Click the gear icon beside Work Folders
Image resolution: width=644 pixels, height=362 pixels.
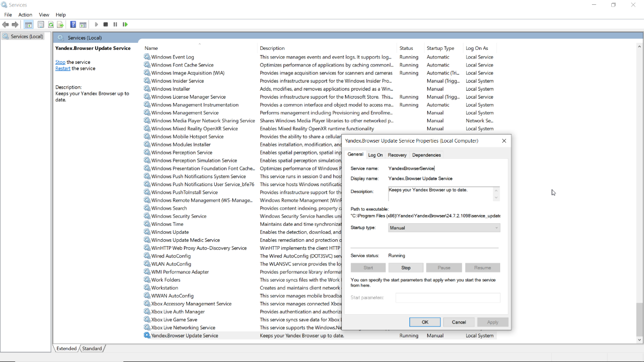[147, 279]
